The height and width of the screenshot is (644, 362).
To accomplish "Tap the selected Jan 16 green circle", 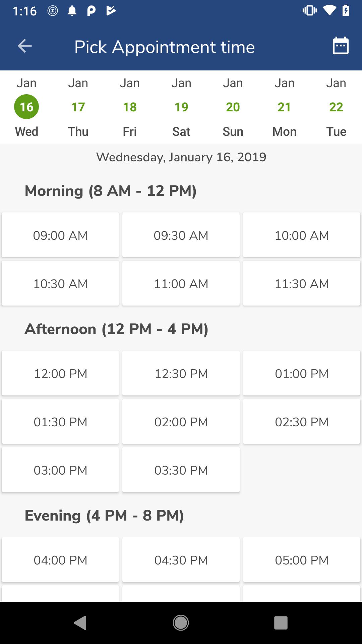I will 26,107.
